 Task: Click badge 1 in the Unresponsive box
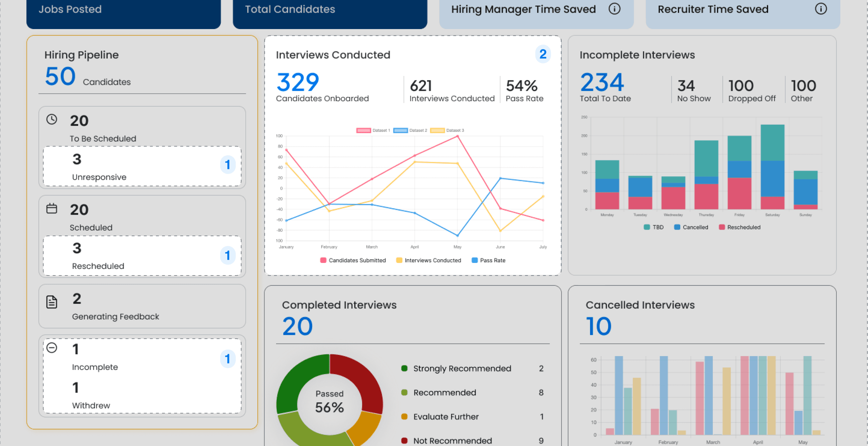pos(228,165)
